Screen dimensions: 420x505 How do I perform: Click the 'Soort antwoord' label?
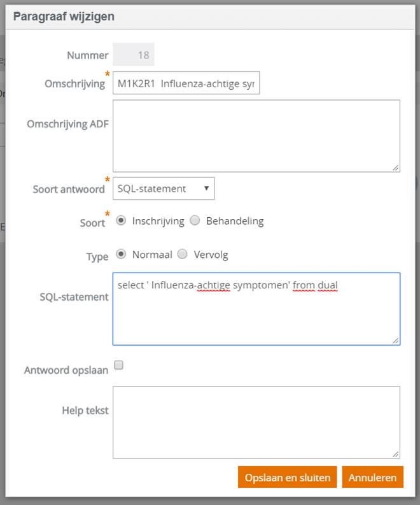click(x=69, y=189)
